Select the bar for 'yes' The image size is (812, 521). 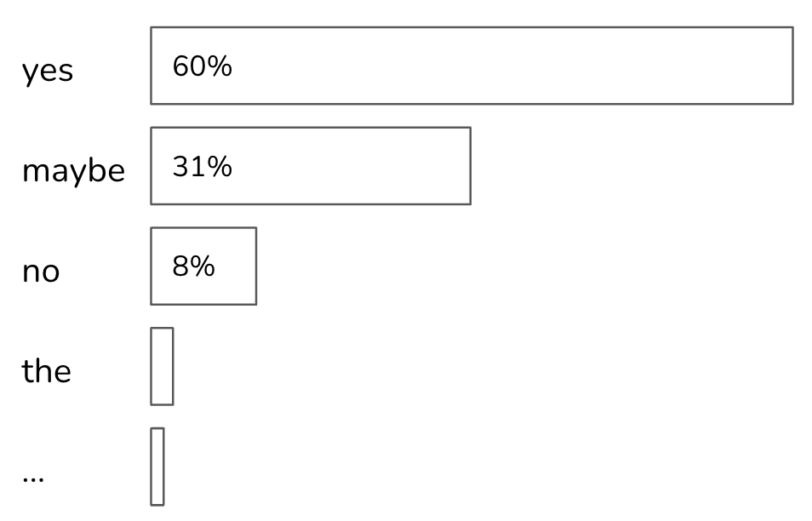pos(472,66)
